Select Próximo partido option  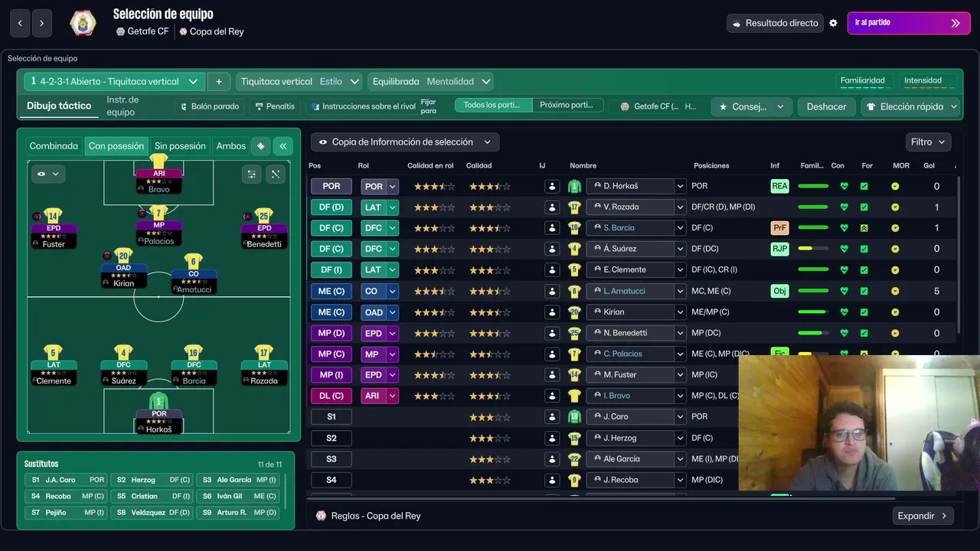[x=568, y=106]
